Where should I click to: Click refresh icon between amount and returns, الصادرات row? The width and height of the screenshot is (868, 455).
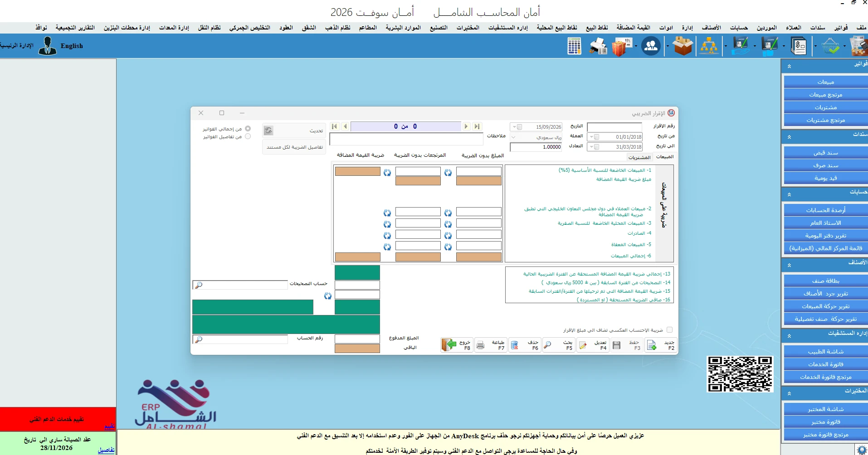tap(448, 235)
